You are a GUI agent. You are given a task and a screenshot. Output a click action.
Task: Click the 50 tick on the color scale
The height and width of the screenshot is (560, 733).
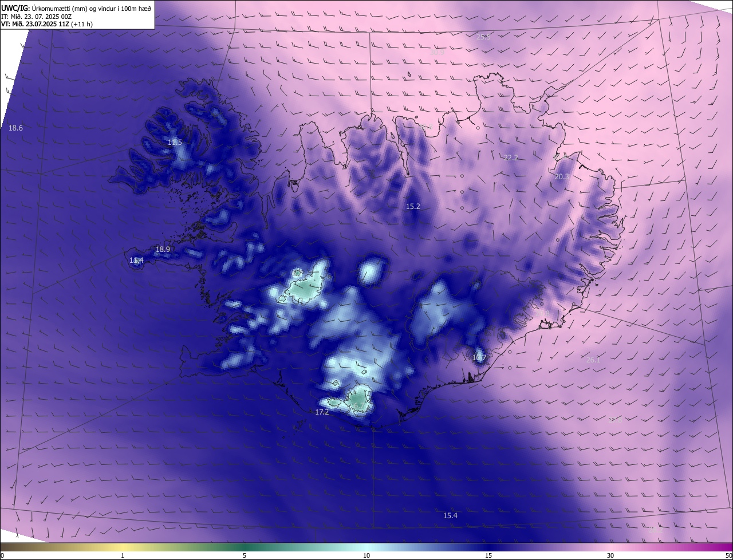[x=728, y=555]
